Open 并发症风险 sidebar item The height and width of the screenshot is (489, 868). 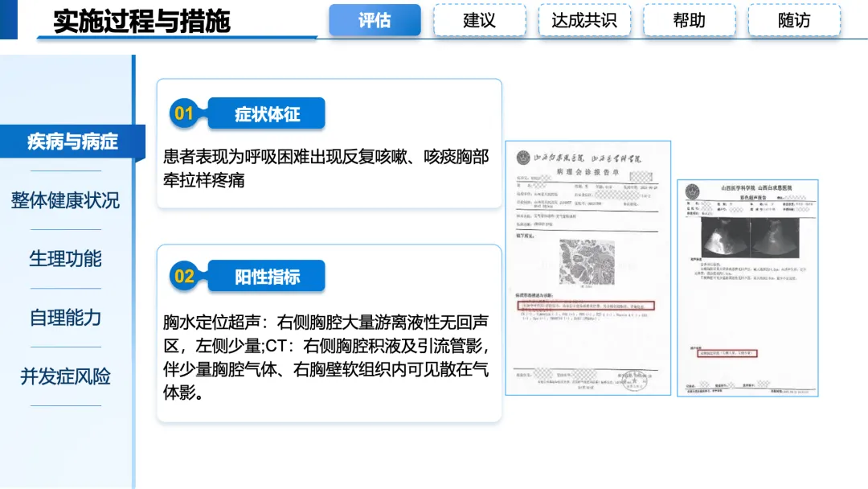65,376
